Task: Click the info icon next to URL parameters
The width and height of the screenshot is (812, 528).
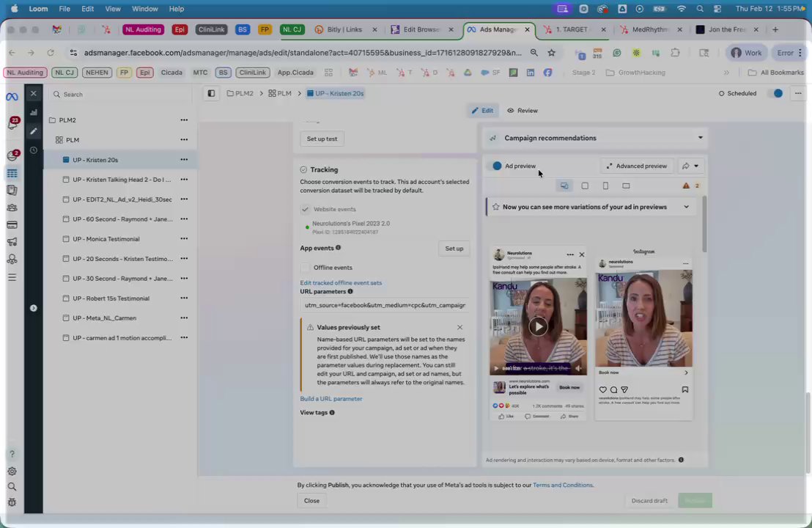Action: [x=350, y=292]
